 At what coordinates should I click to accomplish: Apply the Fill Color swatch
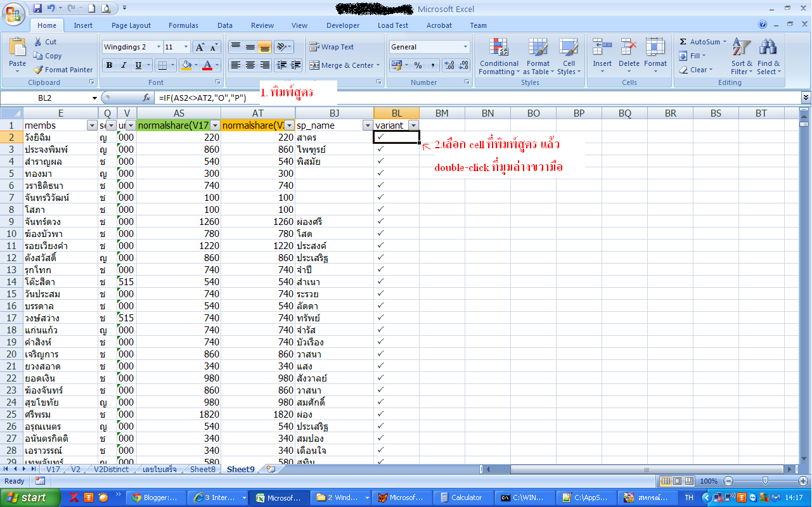186,65
